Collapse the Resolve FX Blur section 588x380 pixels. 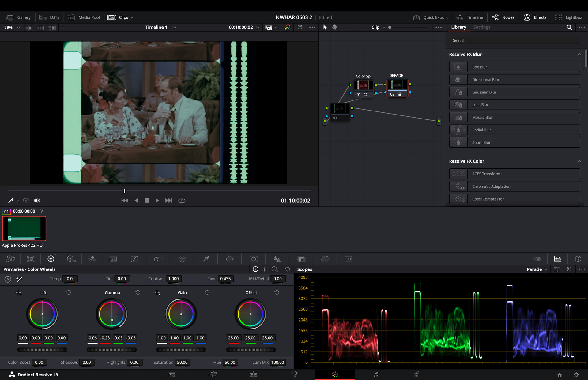(x=579, y=54)
